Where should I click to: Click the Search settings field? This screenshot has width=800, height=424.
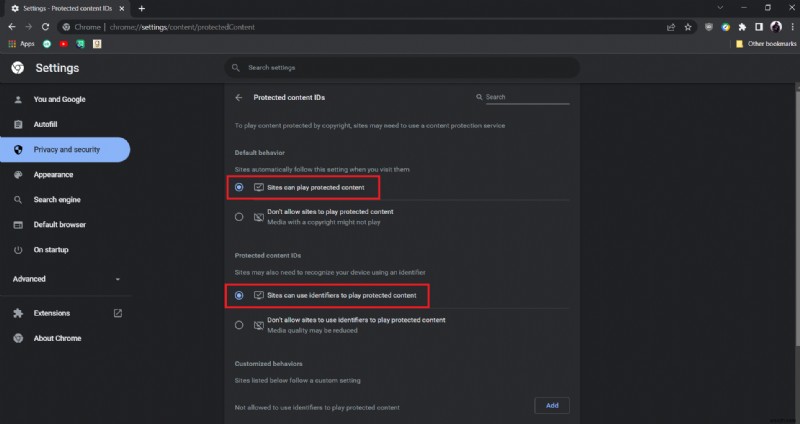402,67
